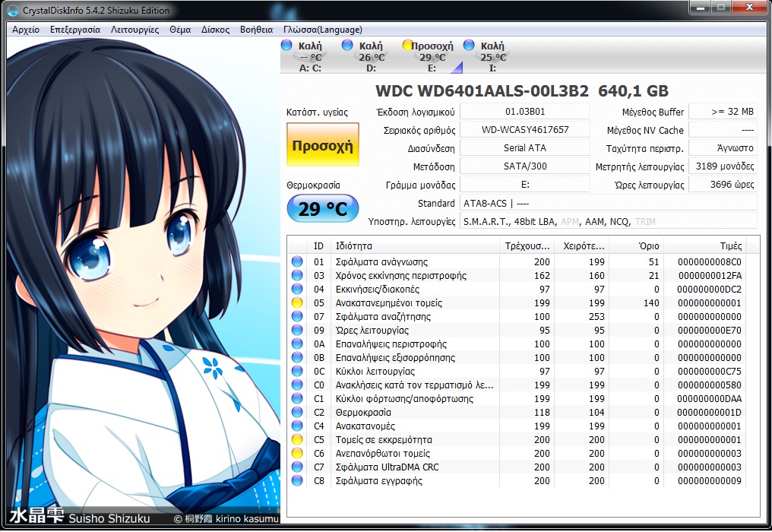Click the ID column header
The height and width of the screenshot is (532, 772).
point(318,245)
